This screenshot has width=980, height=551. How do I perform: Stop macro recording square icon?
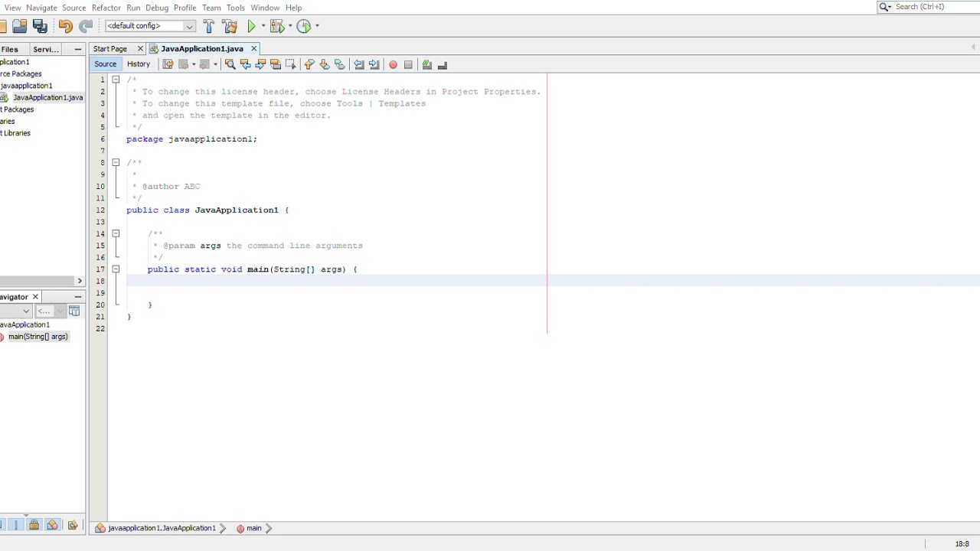click(408, 64)
